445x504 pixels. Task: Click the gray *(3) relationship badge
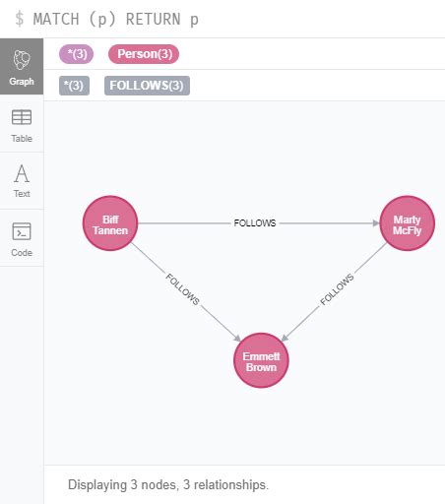click(x=74, y=86)
